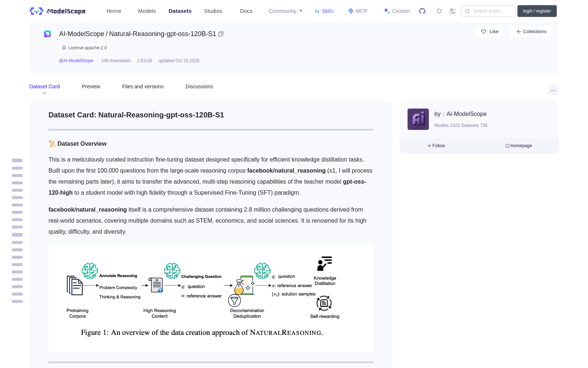This screenshot has height=368, width=588.
Task: Click the 'updated Oct 15,2025' text
Action: (x=179, y=61)
